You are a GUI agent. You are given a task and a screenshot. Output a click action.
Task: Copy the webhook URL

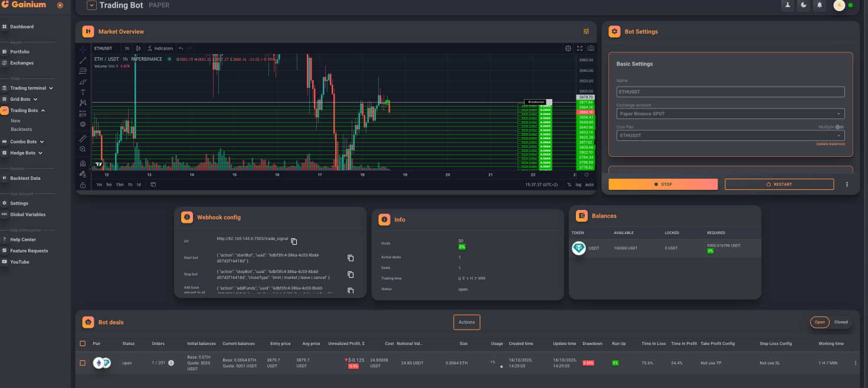[x=294, y=241]
